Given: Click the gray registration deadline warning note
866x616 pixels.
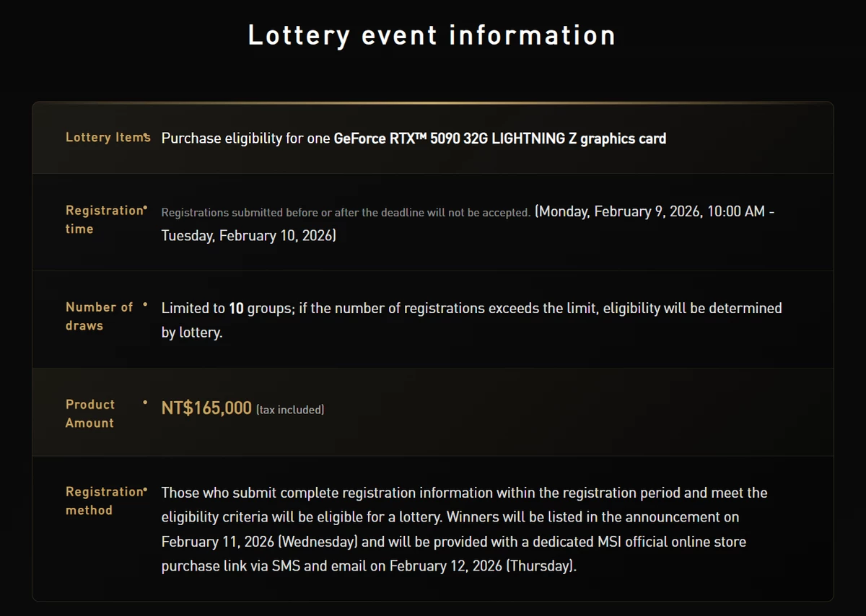Looking at the screenshot, I should coord(346,213).
